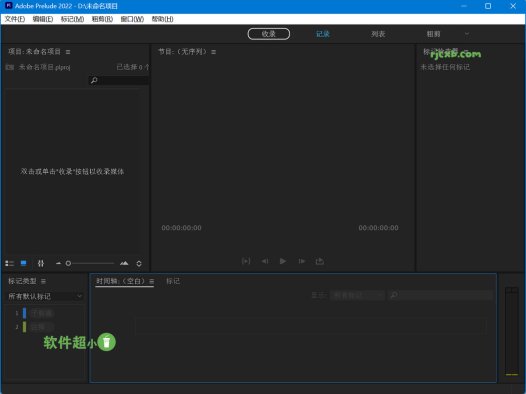Click the Adobe Prelude app icon in title bar
The width and height of the screenshot is (526, 394).
[8, 6]
